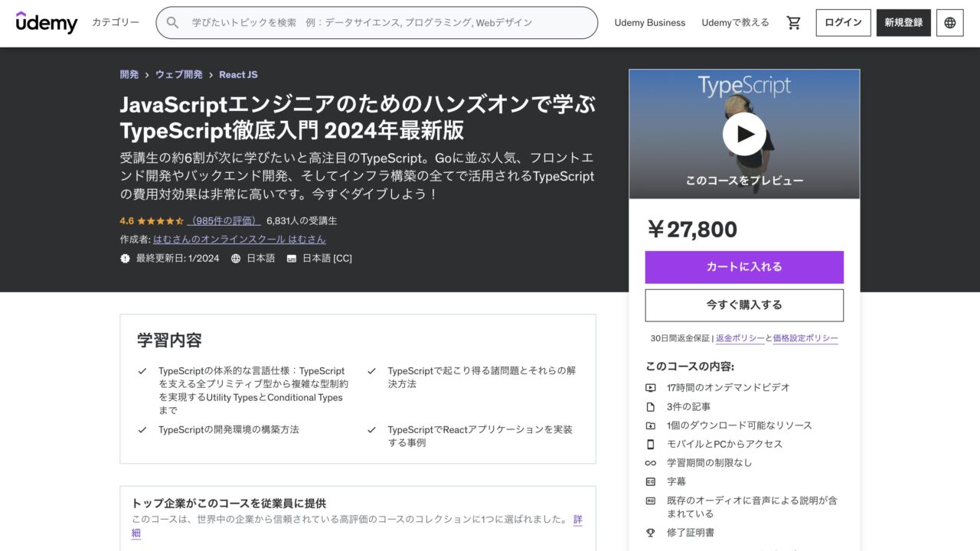The height and width of the screenshot is (551, 980).
Task: Click the subtitles icon next to 字幕
Action: click(651, 481)
